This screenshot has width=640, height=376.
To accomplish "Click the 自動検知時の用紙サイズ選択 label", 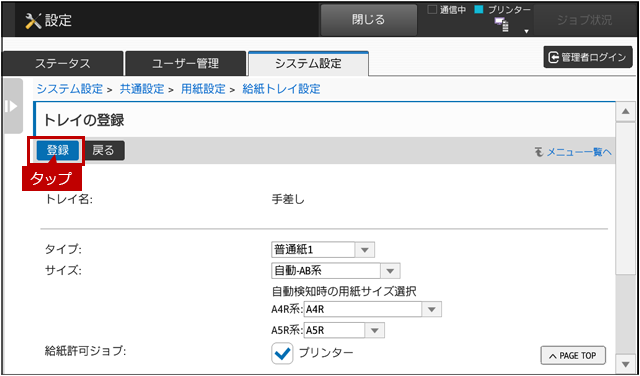I will pyautogui.click(x=344, y=291).
